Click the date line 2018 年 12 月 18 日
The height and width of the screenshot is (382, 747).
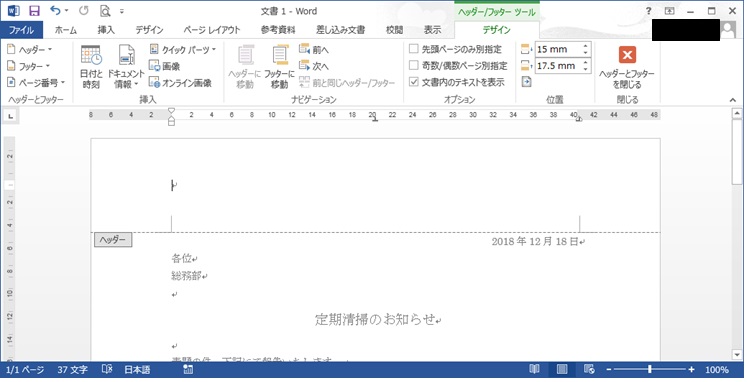point(535,241)
